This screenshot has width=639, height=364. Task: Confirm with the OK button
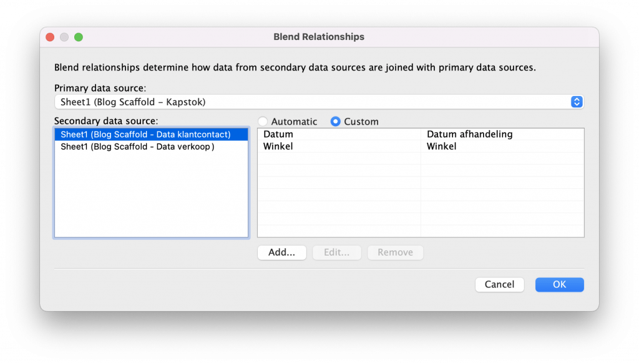(559, 284)
